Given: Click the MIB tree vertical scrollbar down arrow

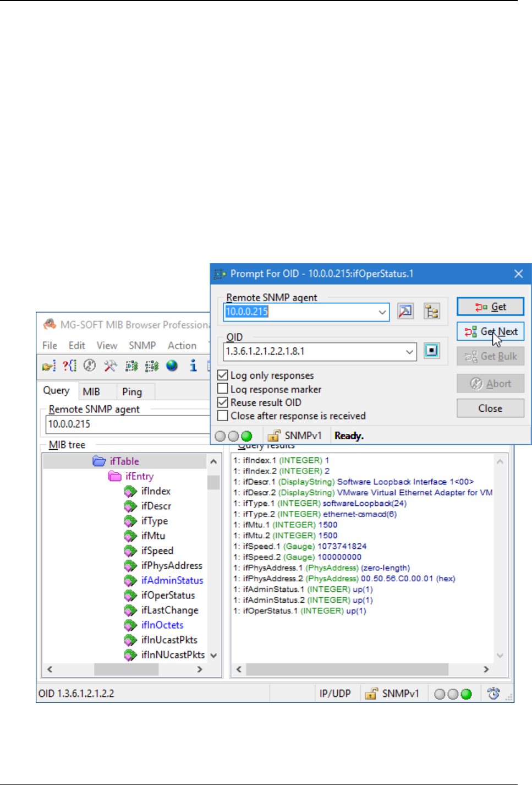Looking at the screenshot, I should [x=213, y=655].
